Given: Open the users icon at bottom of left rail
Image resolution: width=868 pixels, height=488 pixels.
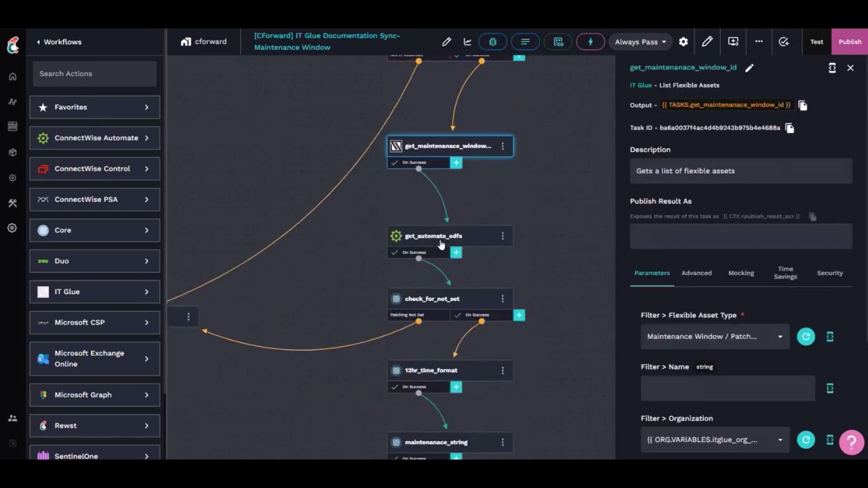Looking at the screenshot, I should click(x=12, y=418).
